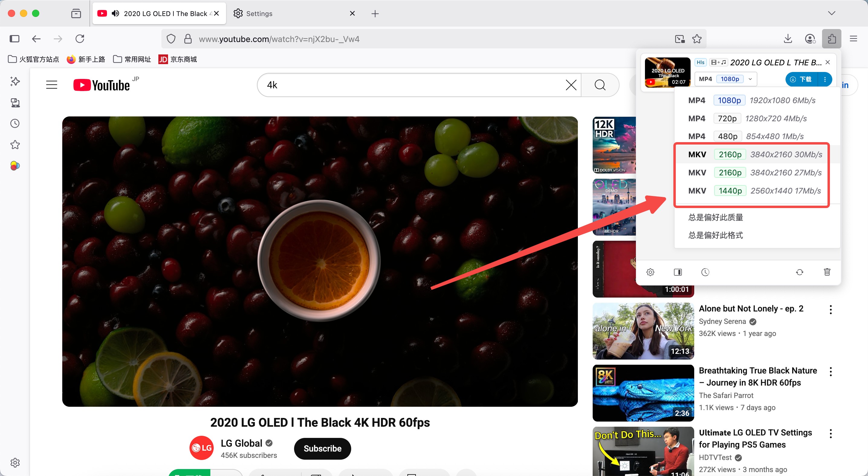
Task: Show site security lock information
Action: (188, 39)
